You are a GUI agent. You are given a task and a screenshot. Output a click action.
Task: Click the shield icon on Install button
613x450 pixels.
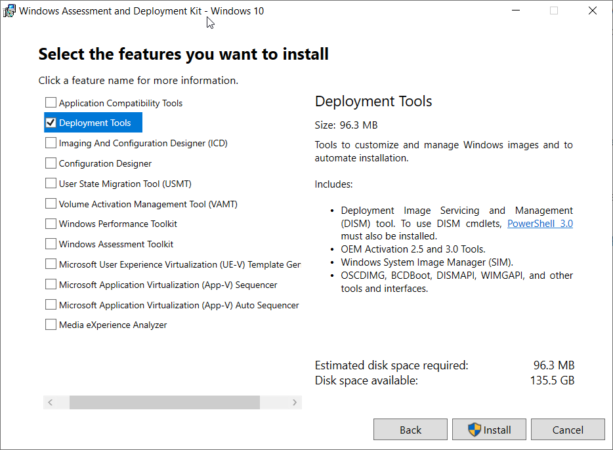pyautogui.click(x=475, y=430)
